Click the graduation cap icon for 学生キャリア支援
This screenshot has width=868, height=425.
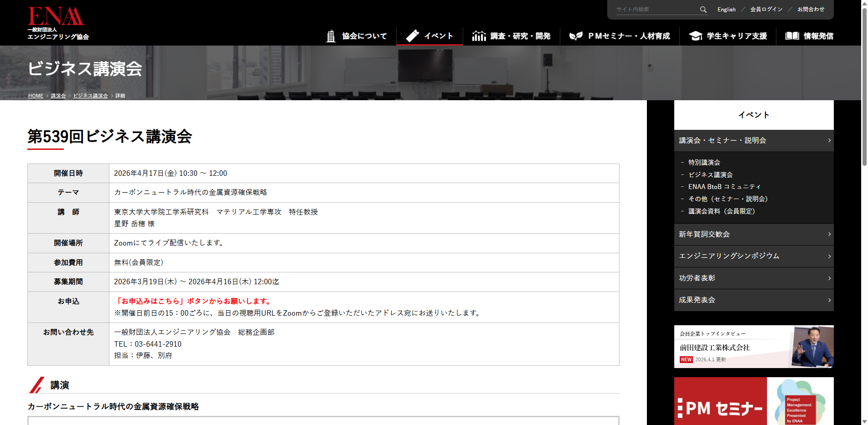695,36
